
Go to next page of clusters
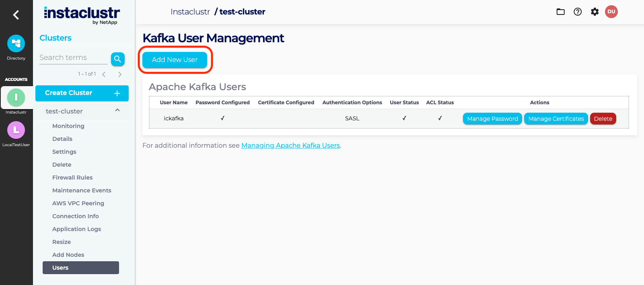pos(119,74)
